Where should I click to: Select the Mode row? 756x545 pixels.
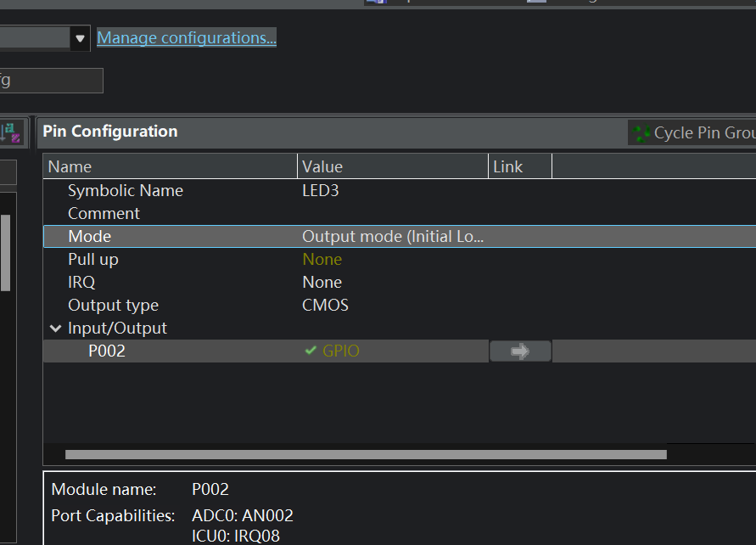click(x=400, y=236)
